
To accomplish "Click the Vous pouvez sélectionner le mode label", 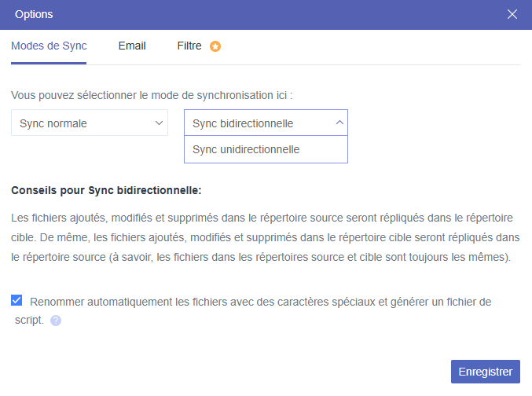I will [x=152, y=95].
